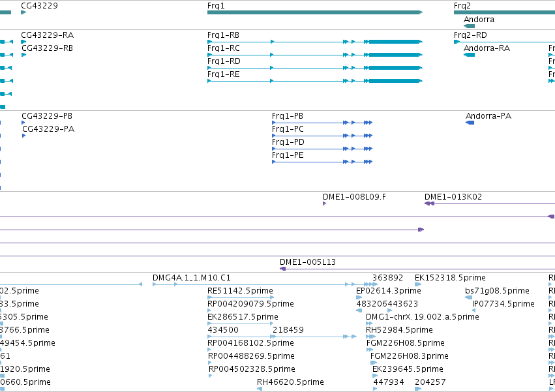Click the RP004168102.5prime label

[x=250, y=344]
